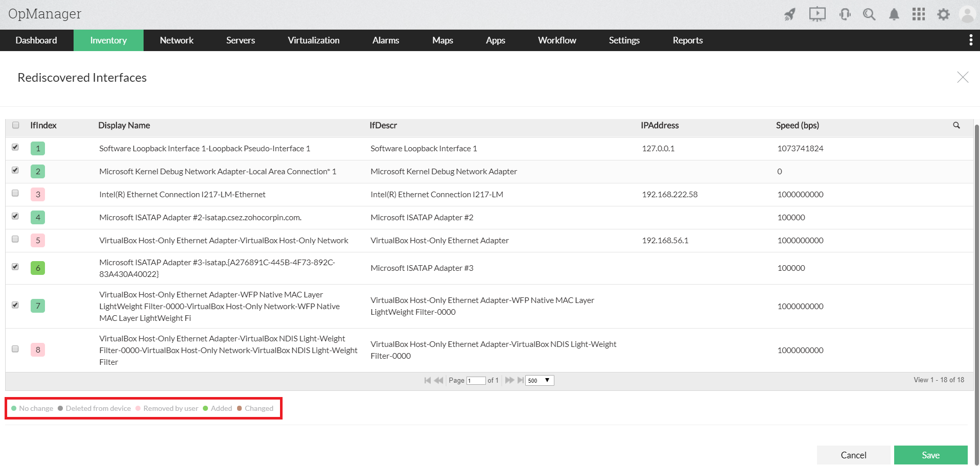This screenshot has height=466, width=980.
Task: Uncheck Microsoft ISATAP Adapter #2 row
Action: pos(15,216)
